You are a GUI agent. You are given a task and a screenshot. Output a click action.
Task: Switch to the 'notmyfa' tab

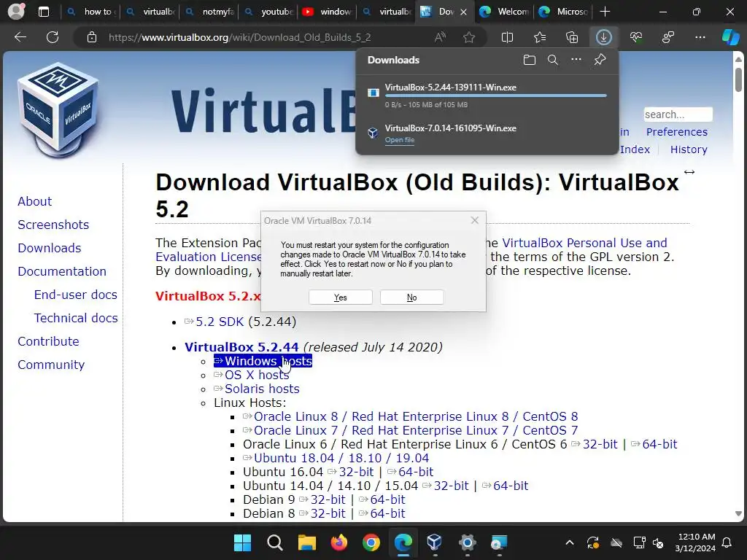(x=210, y=12)
